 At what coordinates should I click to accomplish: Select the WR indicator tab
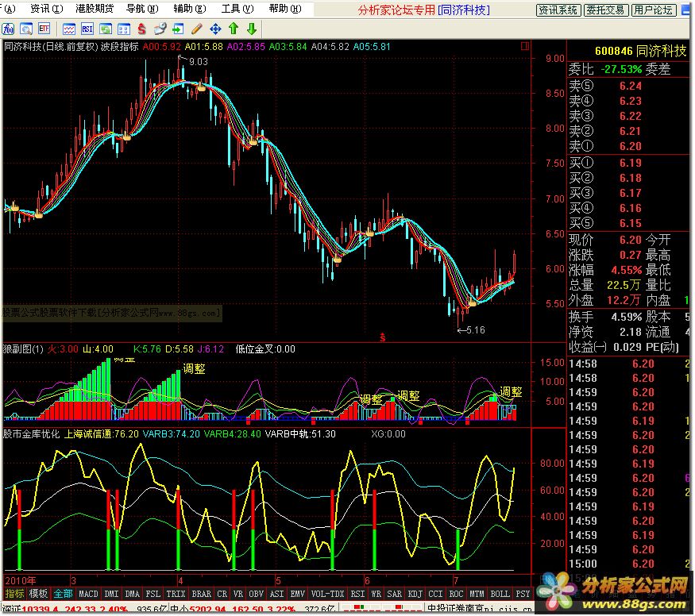376,594
